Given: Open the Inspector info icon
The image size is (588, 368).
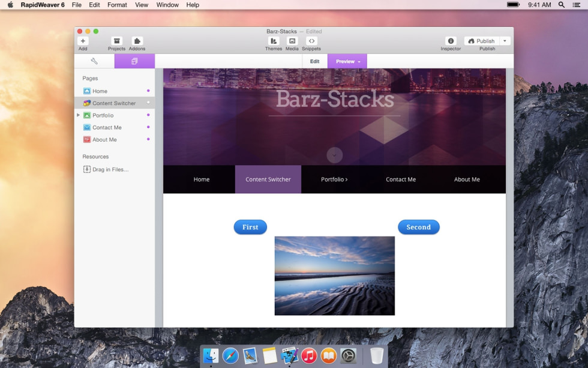Looking at the screenshot, I should point(451,41).
